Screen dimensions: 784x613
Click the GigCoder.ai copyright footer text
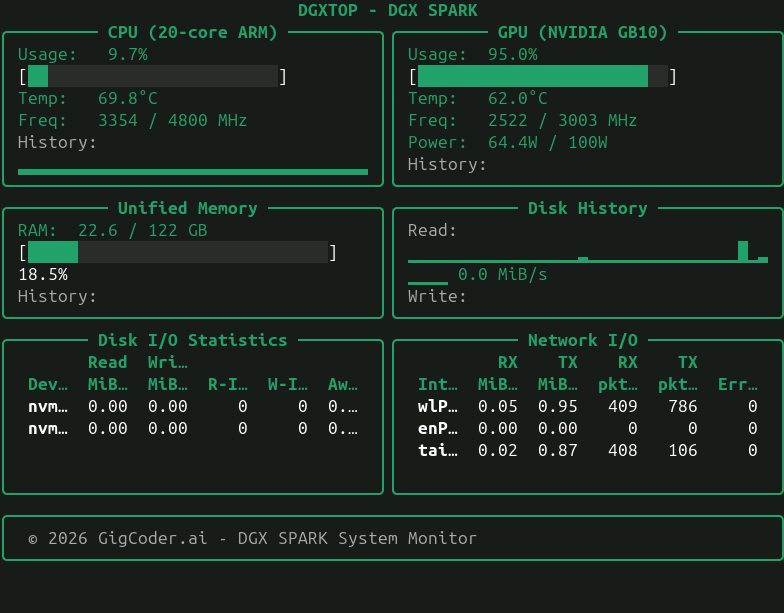[252, 538]
